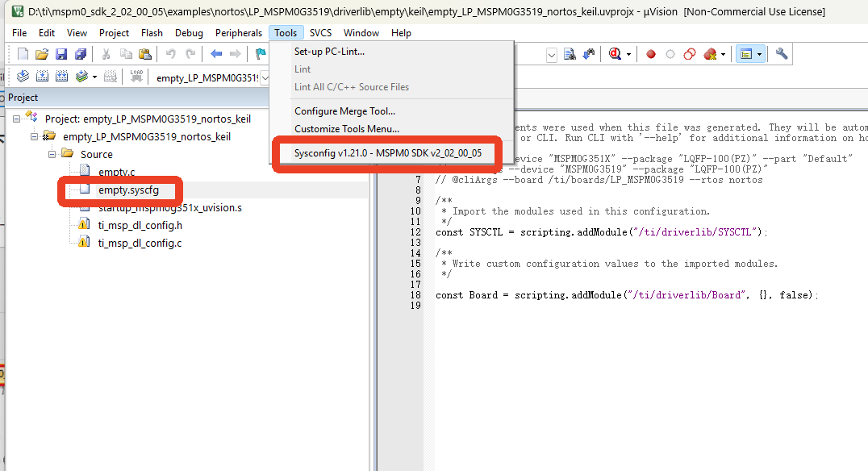The height and width of the screenshot is (471, 868).
Task: Open the Peripherals menu
Action: 239,33
